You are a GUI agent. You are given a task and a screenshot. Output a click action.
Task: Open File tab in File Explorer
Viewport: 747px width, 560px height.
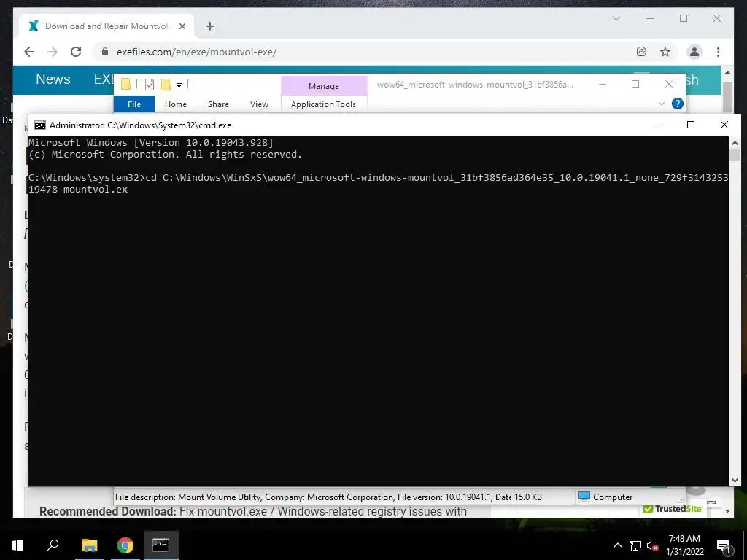134,104
